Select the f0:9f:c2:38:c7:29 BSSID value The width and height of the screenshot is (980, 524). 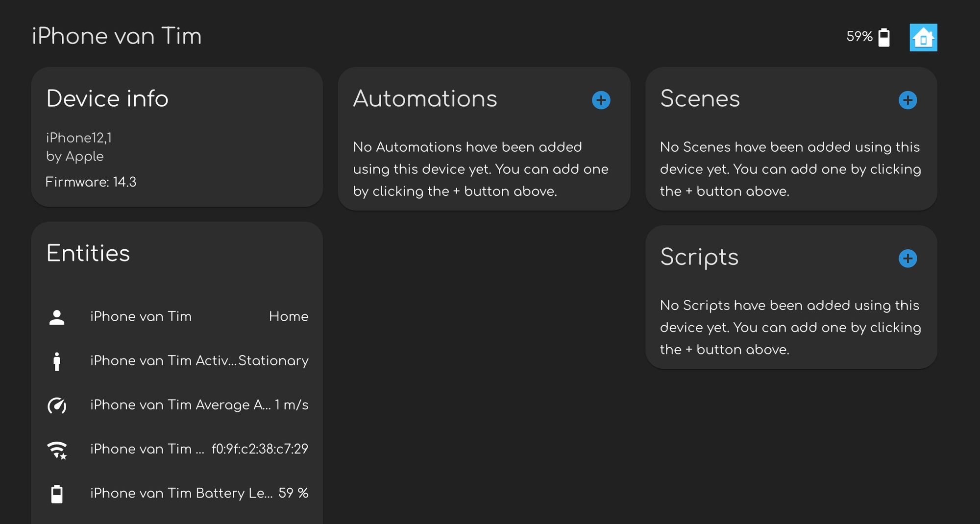tap(260, 449)
